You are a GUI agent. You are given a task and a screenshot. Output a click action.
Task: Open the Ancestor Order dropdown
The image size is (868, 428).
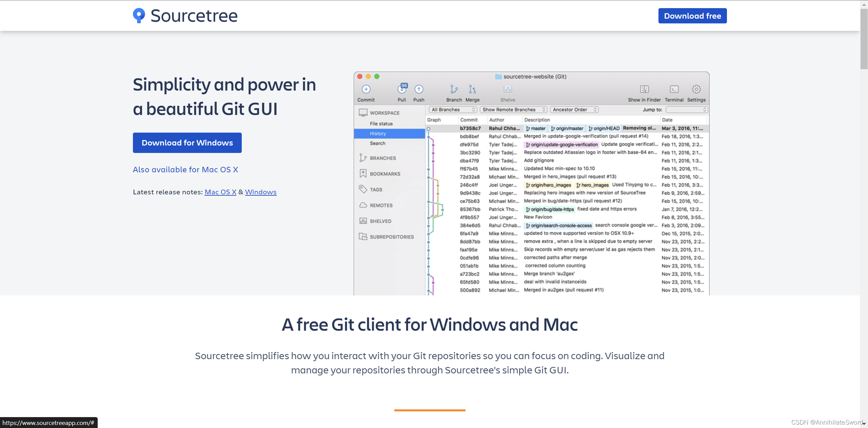574,110
